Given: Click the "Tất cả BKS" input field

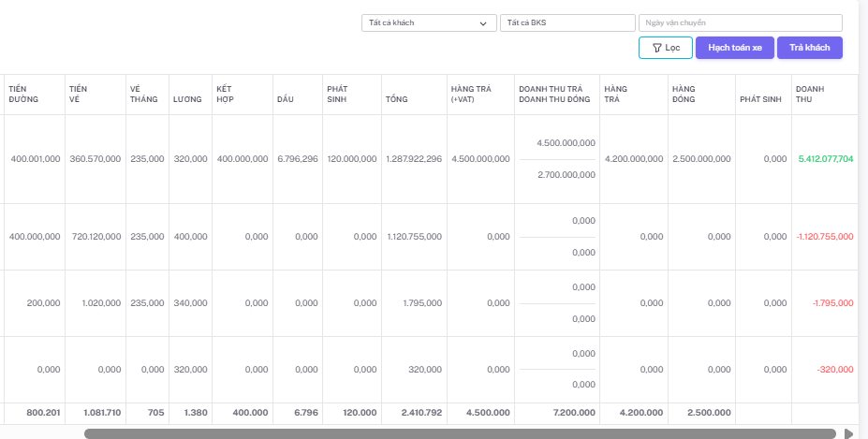Looking at the screenshot, I should tap(566, 23).
